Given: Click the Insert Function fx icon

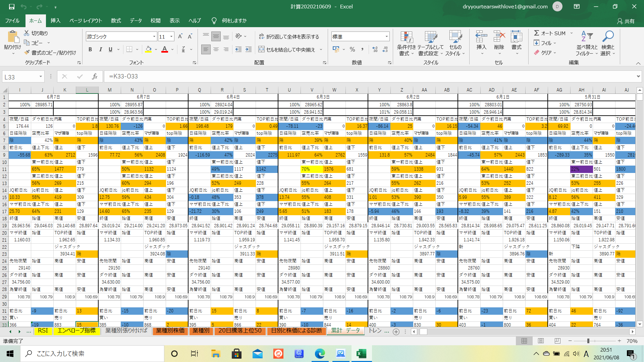Looking at the screenshot, I should [x=95, y=76].
